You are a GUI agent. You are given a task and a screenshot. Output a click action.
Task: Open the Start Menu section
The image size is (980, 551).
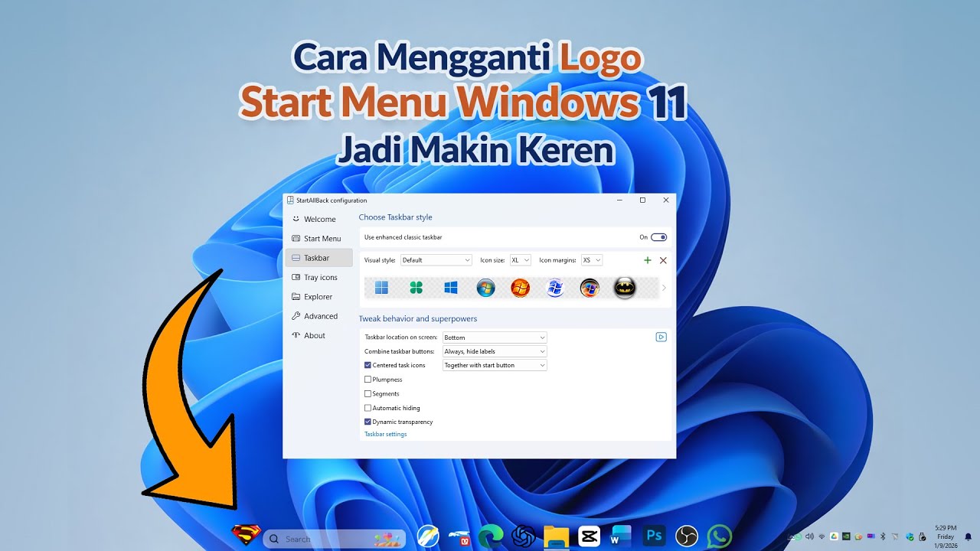318,238
